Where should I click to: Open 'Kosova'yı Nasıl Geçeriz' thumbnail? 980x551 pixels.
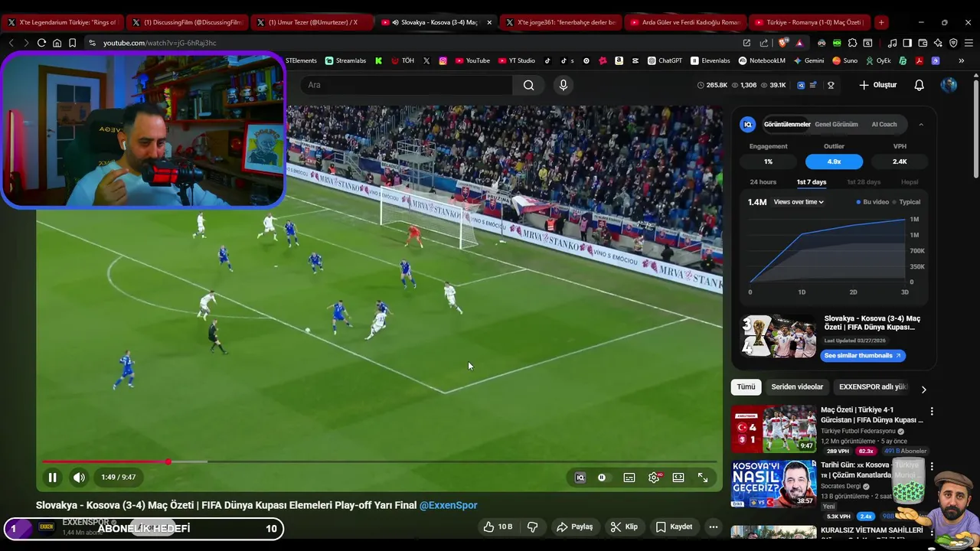773,484
